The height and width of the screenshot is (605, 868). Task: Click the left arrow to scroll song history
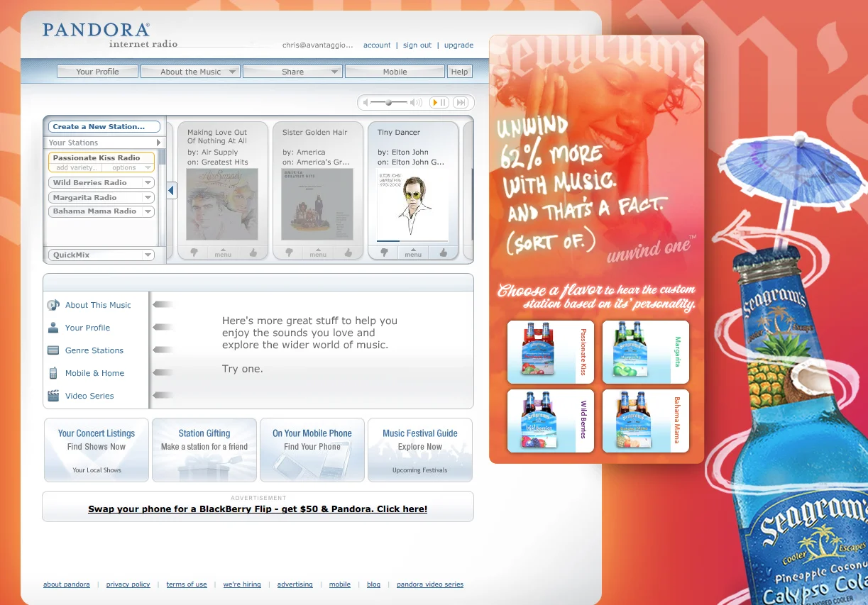pyautogui.click(x=171, y=190)
